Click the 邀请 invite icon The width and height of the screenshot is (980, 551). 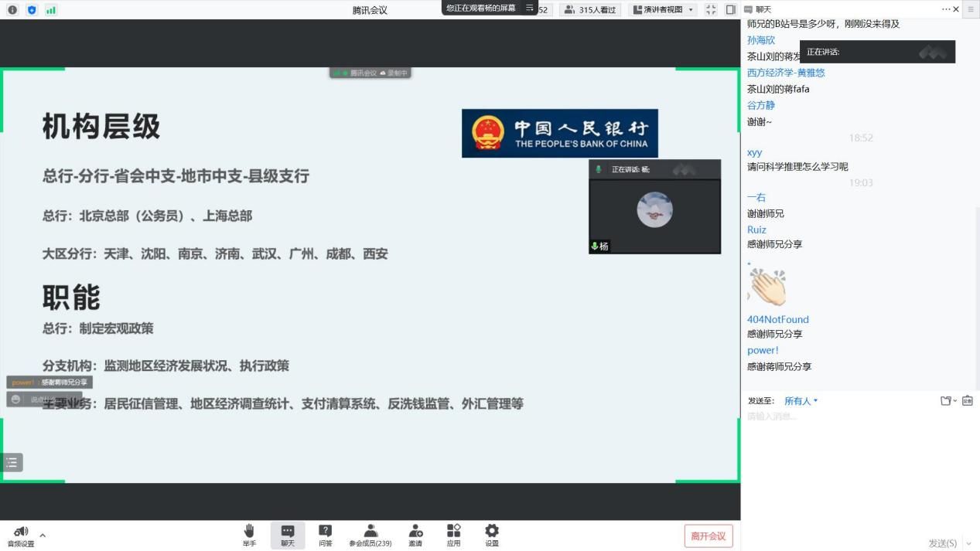coord(415,535)
